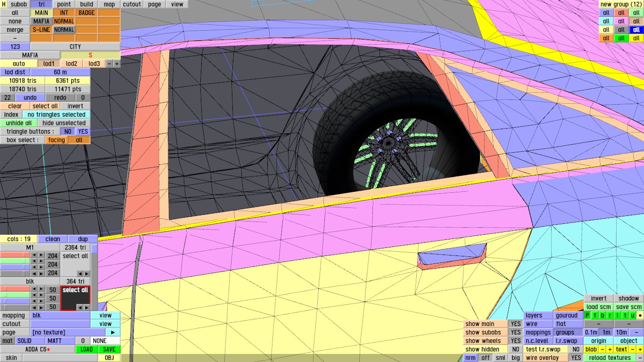Toggle test l.r.swap NO button
Image resolution: width=644 pixels, height=362 pixels.
click(x=576, y=349)
